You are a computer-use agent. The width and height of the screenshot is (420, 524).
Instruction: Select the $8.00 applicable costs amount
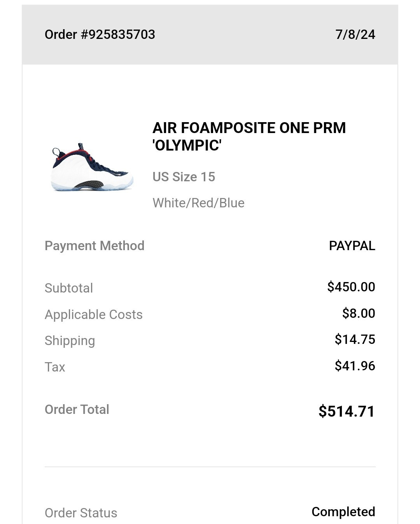pyautogui.click(x=359, y=313)
